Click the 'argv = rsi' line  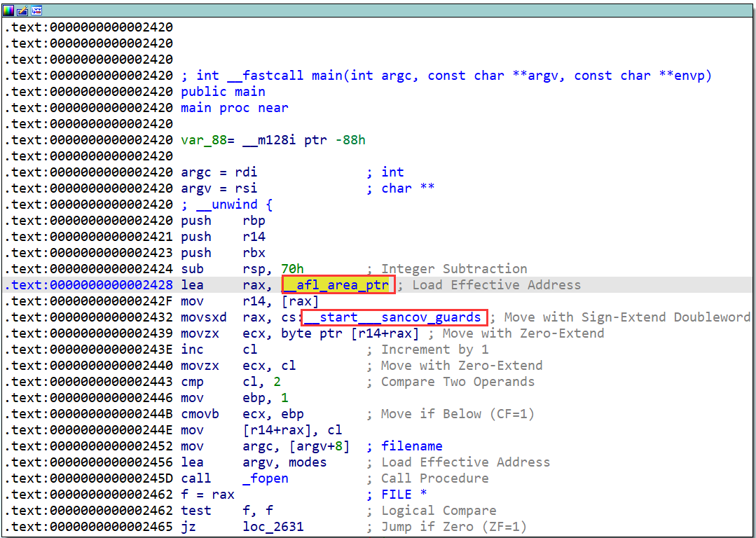coord(219,188)
